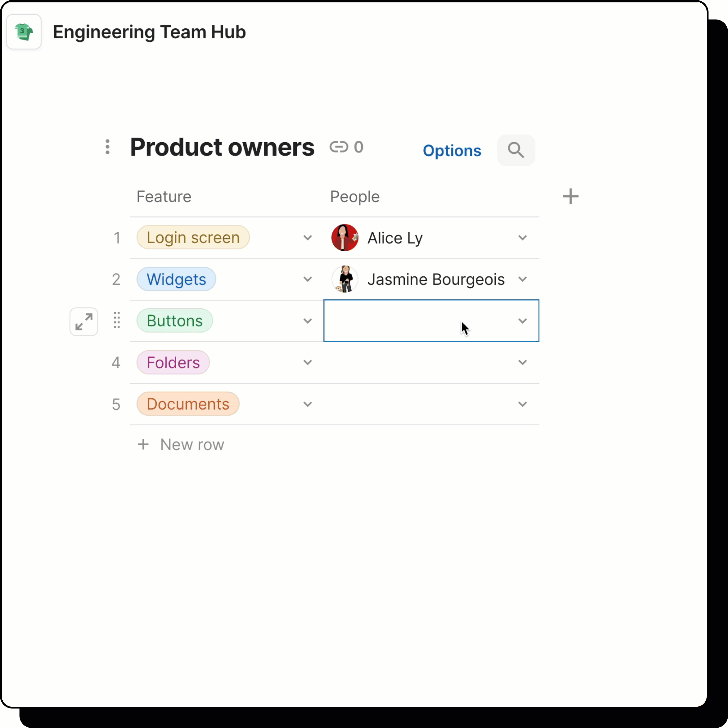Expand the Documents feature dropdown
This screenshot has height=728, width=728.
point(308,404)
